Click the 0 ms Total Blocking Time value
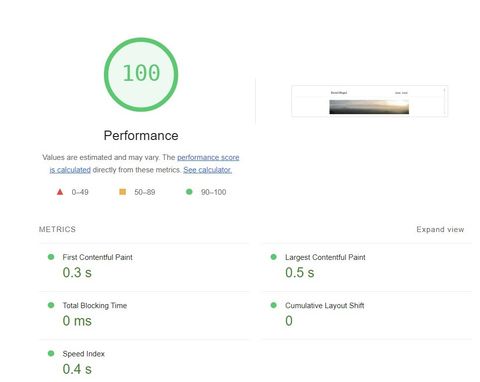Viewport: 480px width, 382px height. click(77, 321)
